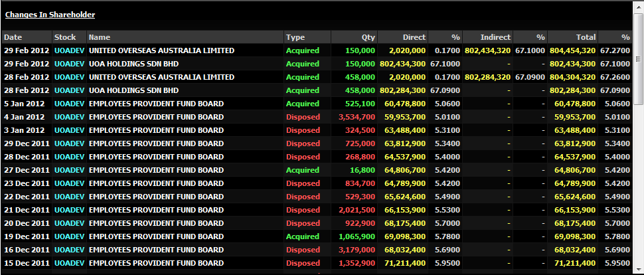Click direct value 63,812,900
Viewport: 644px width, 275px height.
(x=406, y=143)
